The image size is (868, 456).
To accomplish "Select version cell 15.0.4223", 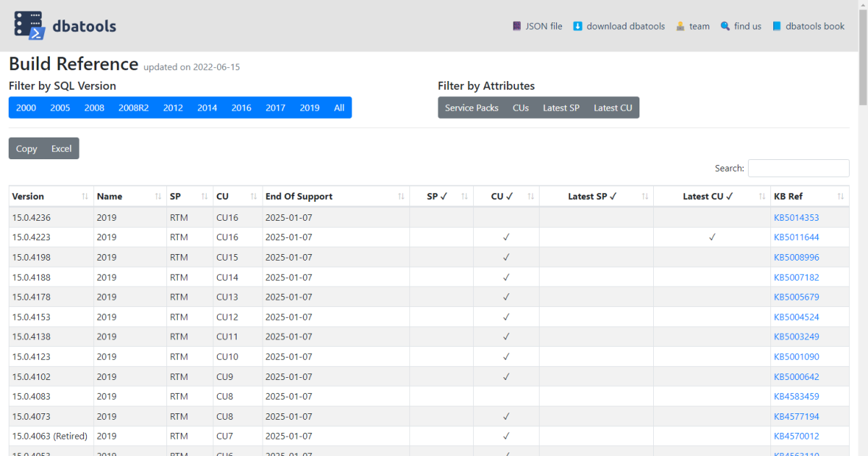I will 51,237.
